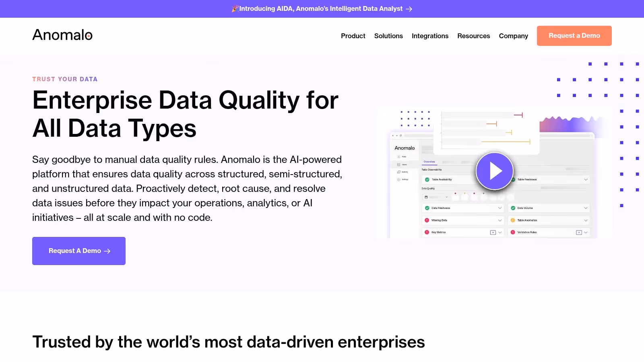Open the Resources navigation menu
Screen dimensions: 644x362
474,36
